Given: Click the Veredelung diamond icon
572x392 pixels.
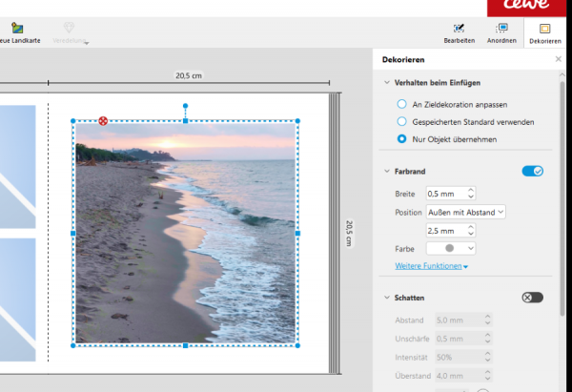Looking at the screenshot, I should click(x=70, y=30).
